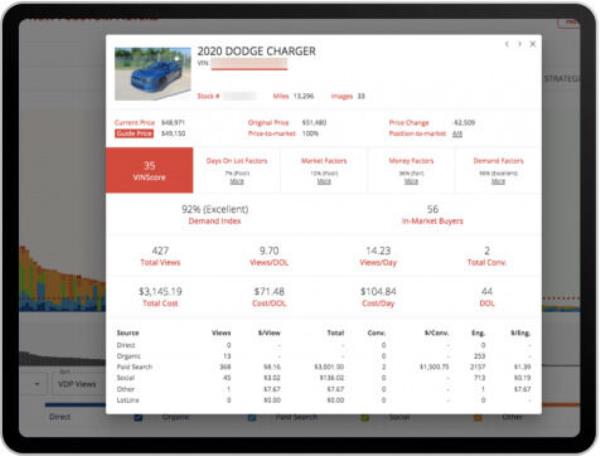Viewport: 600px width, 456px height.
Task: Select the red 35 VINScore tile
Action: [149, 170]
